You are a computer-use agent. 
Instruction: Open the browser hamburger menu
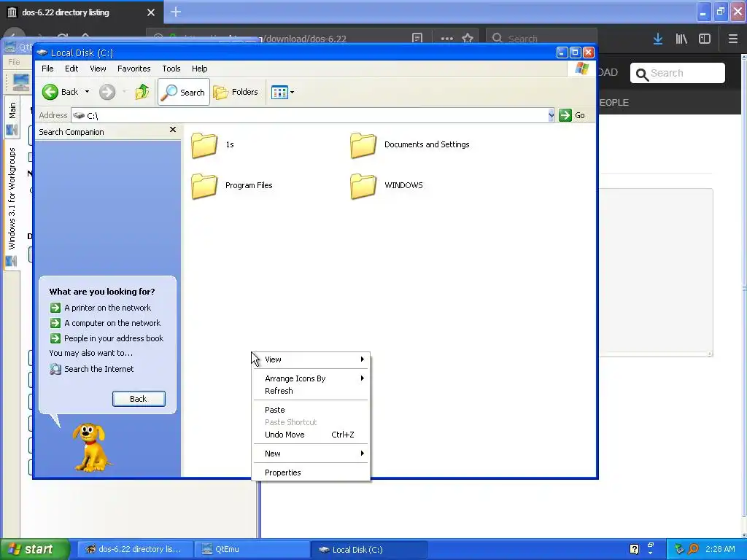[733, 39]
